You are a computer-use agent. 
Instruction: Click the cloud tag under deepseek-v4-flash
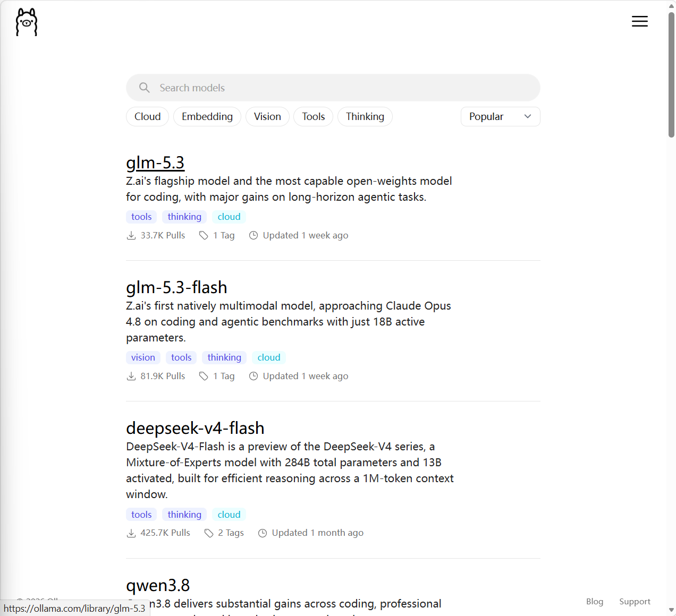[x=229, y=515]
